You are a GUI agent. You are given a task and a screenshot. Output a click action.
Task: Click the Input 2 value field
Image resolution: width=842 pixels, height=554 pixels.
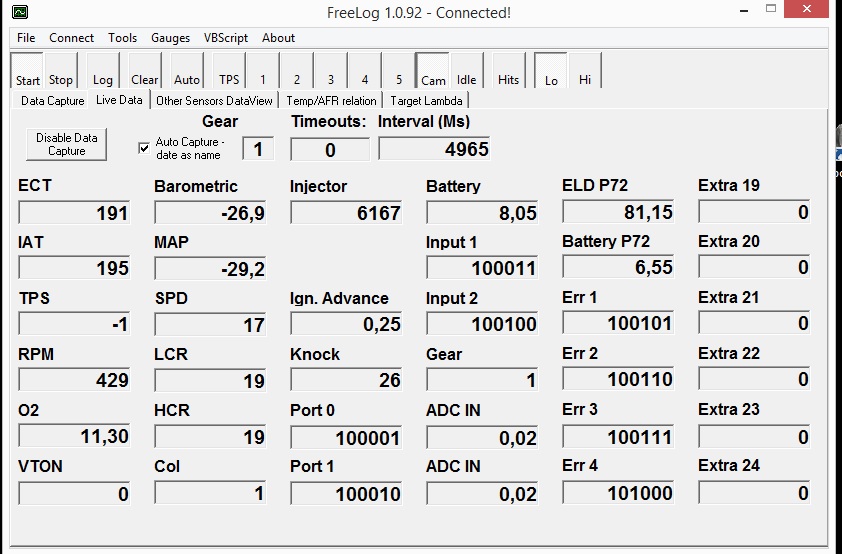point(482,324)
